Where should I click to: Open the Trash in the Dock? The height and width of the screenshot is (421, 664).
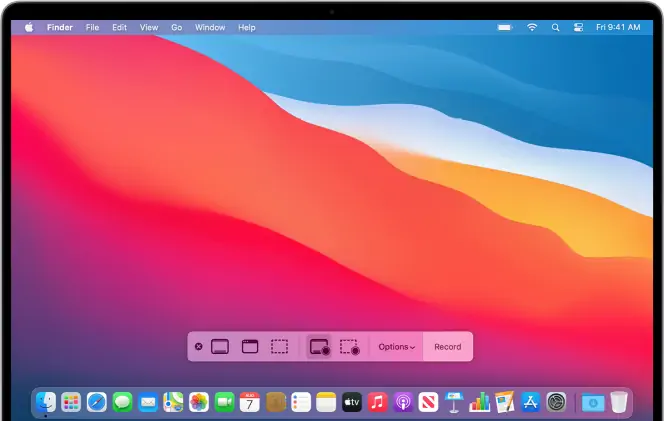pyautogui.click(x=619, y=402)
